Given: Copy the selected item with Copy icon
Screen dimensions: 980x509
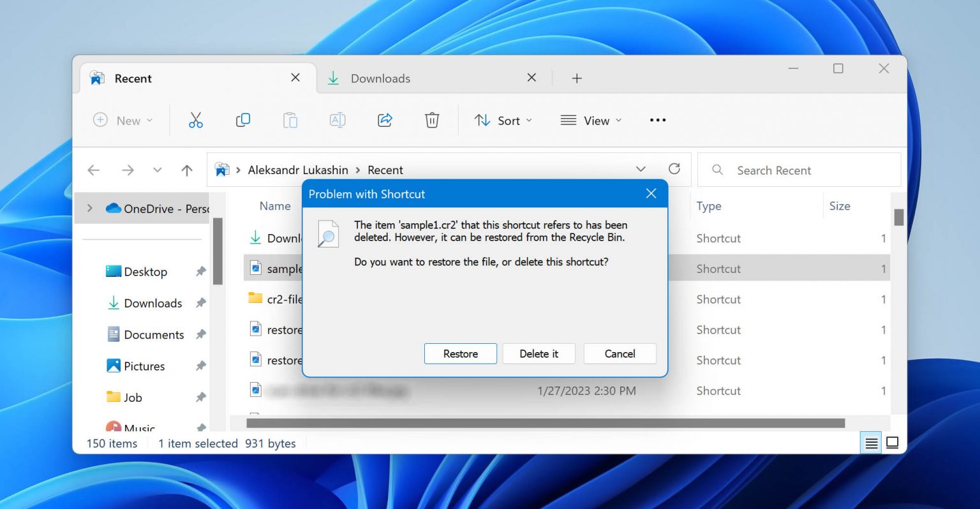Looking at the screenshot, I should [x=243, y=120].
